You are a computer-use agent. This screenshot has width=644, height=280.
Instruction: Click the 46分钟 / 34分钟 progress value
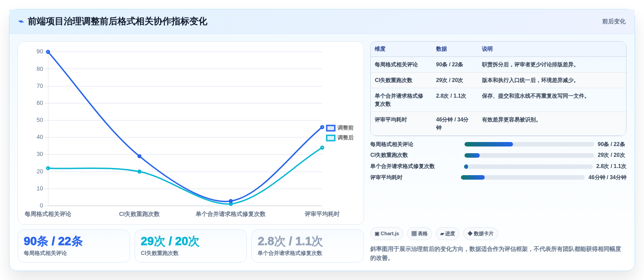[607, 177]
